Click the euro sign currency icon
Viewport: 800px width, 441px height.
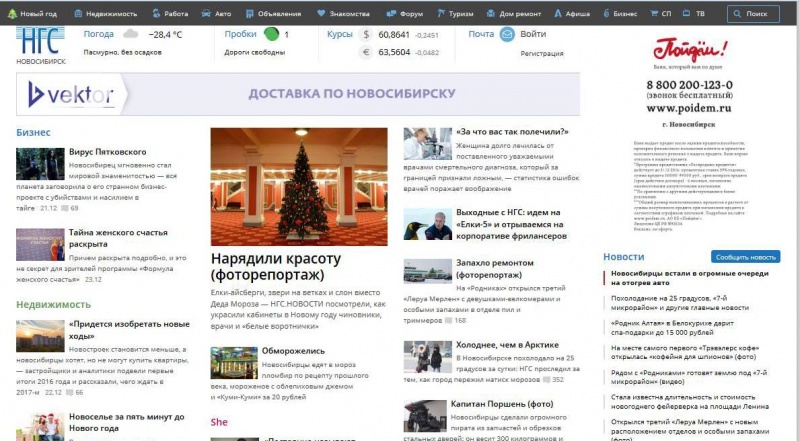[366, 52]
